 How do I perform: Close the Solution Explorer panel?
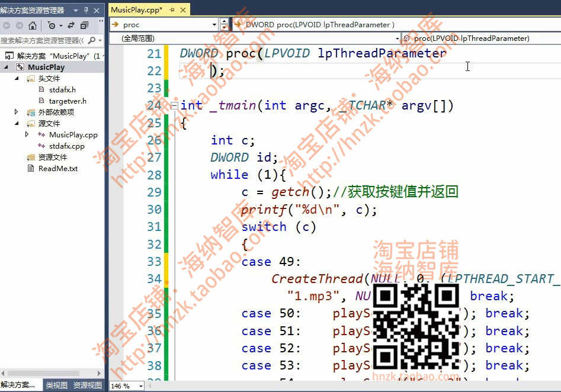coord(97,11)
